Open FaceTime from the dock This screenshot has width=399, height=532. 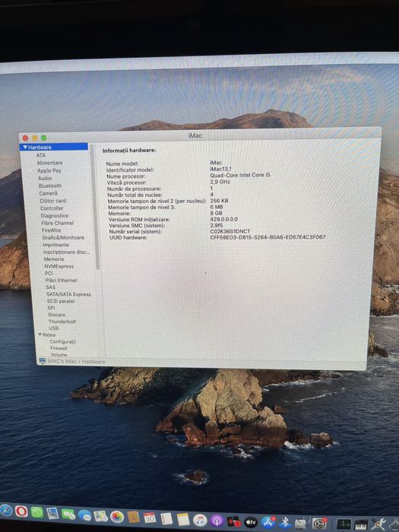pyautogui.click(x=68, y=515)
